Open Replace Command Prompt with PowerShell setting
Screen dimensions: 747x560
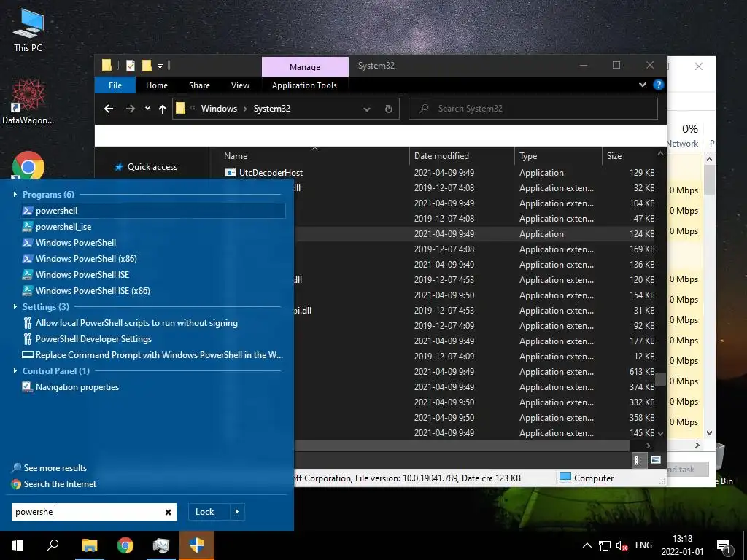tap(152, 355)
